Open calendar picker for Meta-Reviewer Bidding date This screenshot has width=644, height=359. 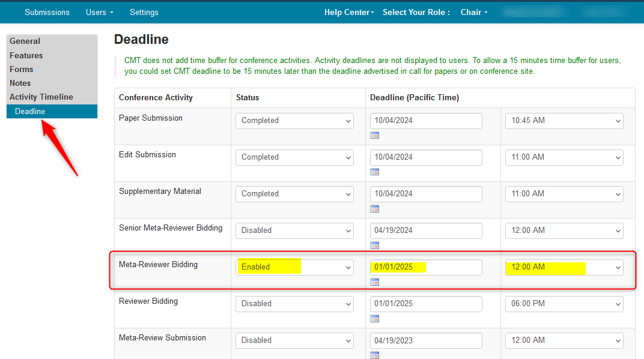click(x=375, y=282)
